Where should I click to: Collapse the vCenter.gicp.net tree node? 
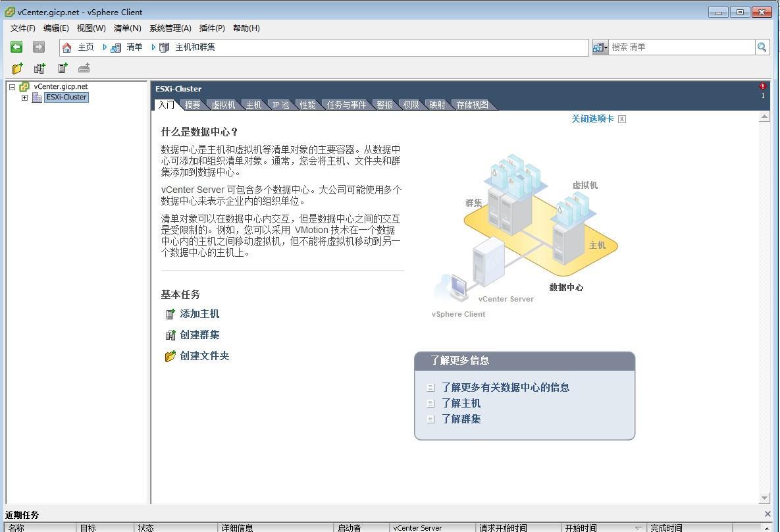pos(12,87)
